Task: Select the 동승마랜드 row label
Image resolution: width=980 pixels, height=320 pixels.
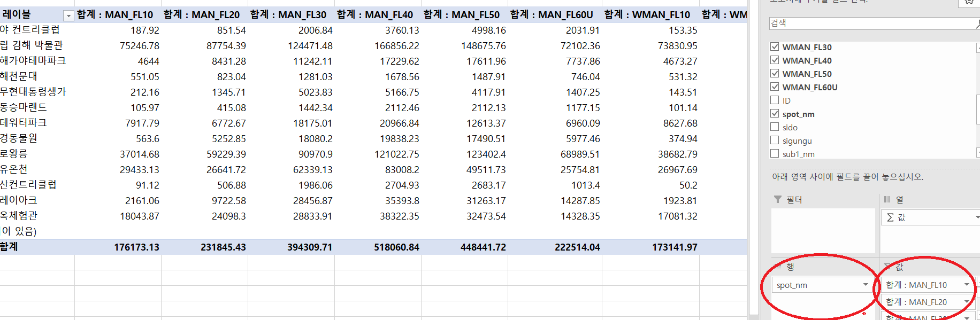Action: tap(24, 107)
